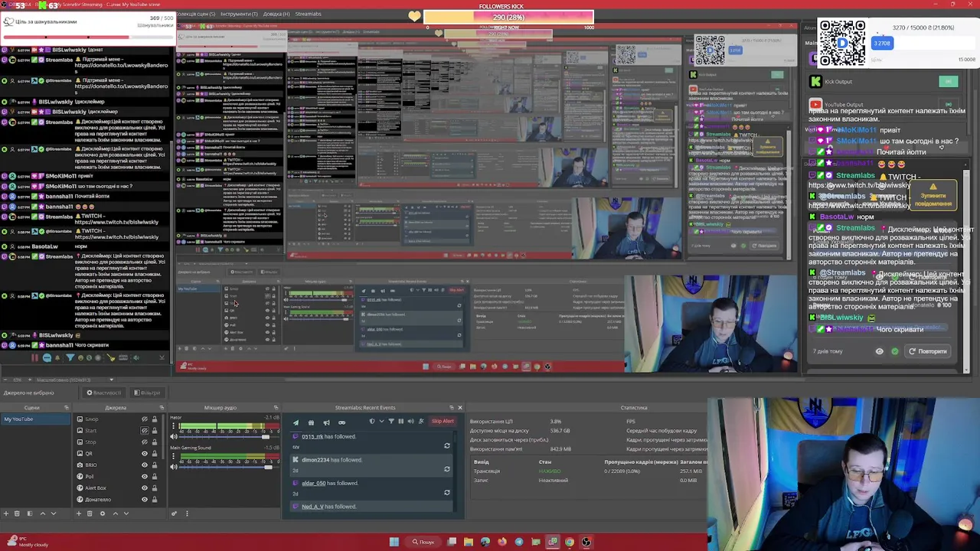Screen dimensions: 980x551
Task: Add a new scene with plus icon
Action: pyautogui.click(x=6, y=514)
